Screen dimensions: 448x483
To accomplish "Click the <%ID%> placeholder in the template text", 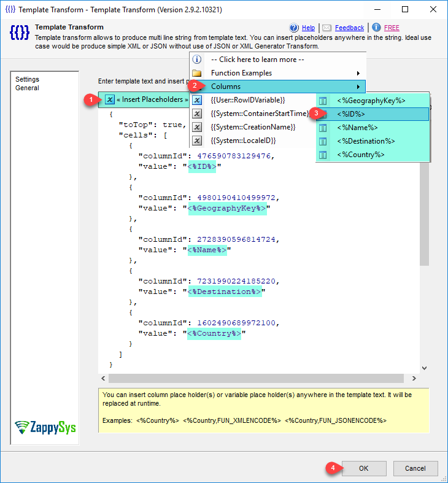I will coord(202,166).
